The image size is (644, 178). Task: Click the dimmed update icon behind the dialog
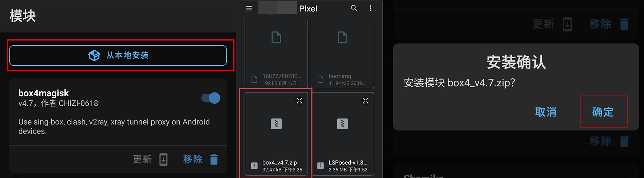click(x=567, y=24)
